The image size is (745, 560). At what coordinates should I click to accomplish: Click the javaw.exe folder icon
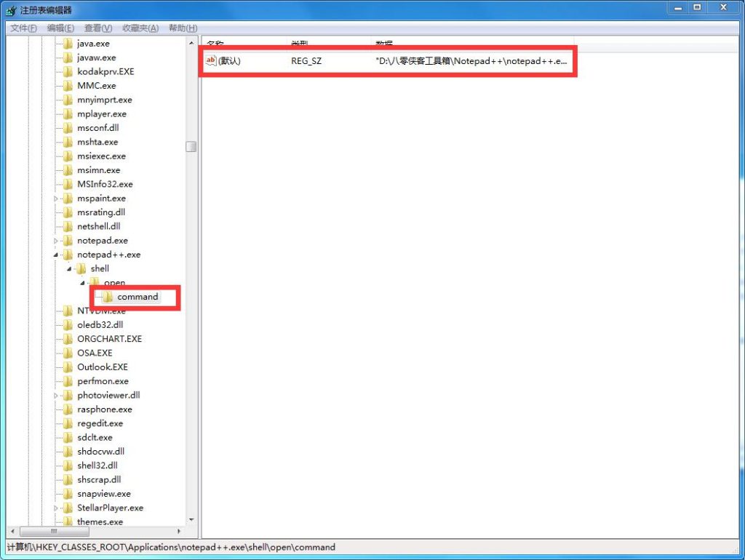point(68,57)
